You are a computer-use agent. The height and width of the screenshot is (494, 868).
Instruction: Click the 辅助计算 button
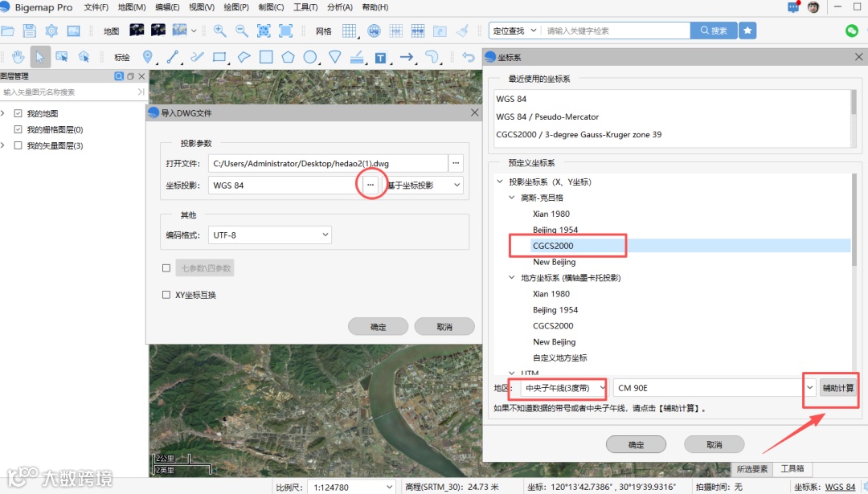(837, 388)
